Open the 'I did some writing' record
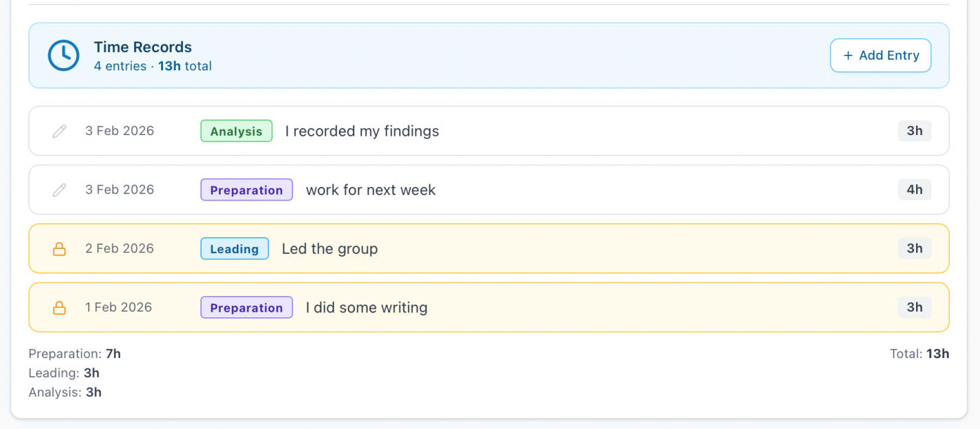The height and width of the screenshot is (429, 980). (x=366, y=307)
